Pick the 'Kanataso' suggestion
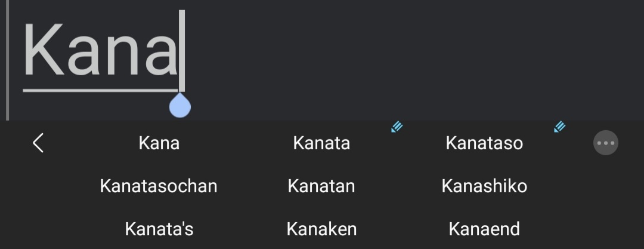The height and width of the screenshot is (249, 644). [x=484, y=143]
